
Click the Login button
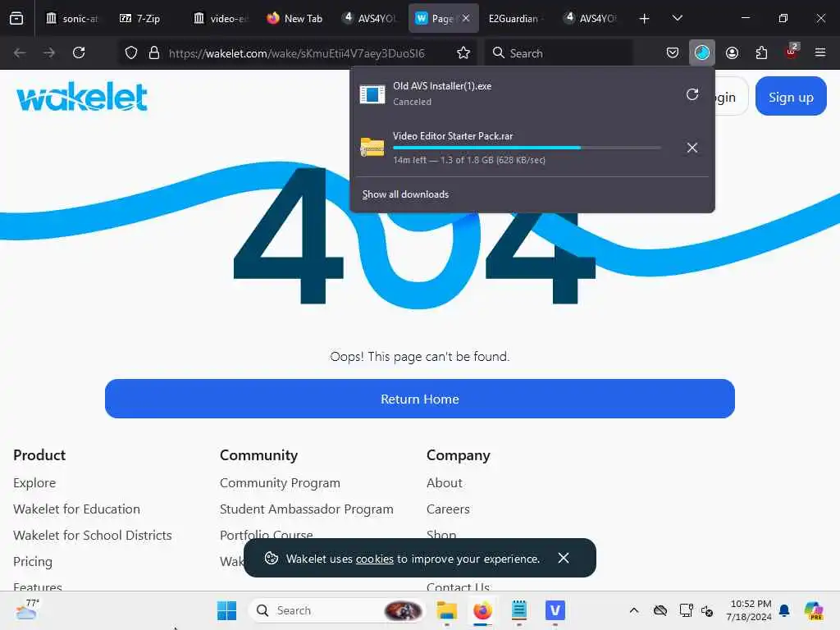(x=731, y=97)
